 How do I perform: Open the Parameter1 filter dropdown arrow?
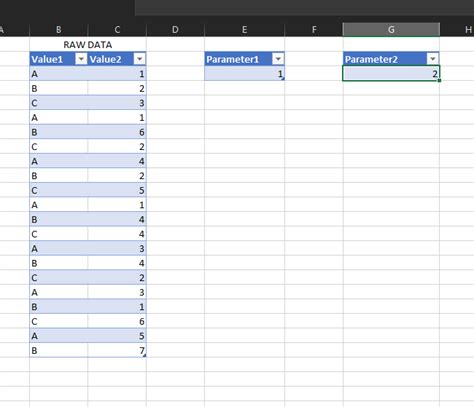[278, 59]
